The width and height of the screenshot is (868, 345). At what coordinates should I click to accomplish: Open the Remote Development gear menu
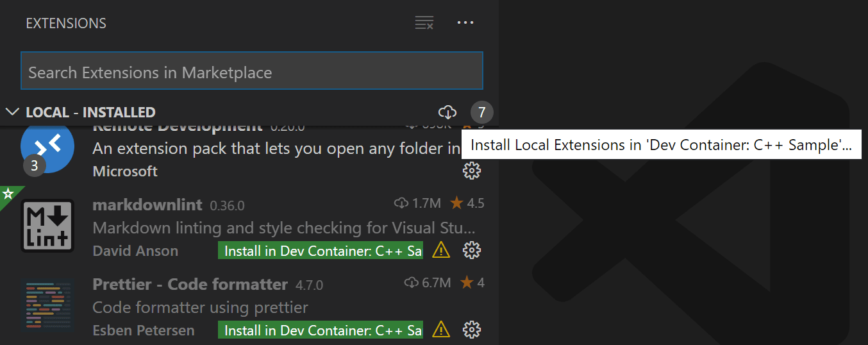(x=472, y=171)
